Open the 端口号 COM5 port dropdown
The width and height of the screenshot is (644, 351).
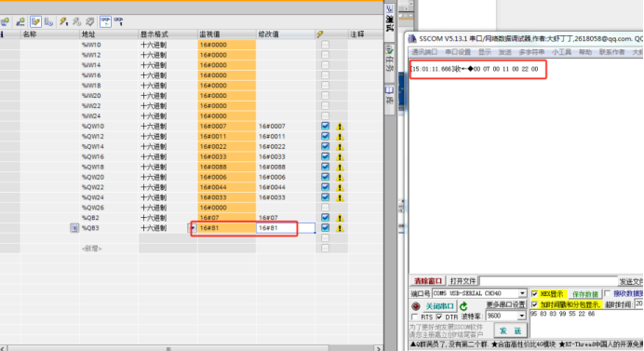point(522,293)
